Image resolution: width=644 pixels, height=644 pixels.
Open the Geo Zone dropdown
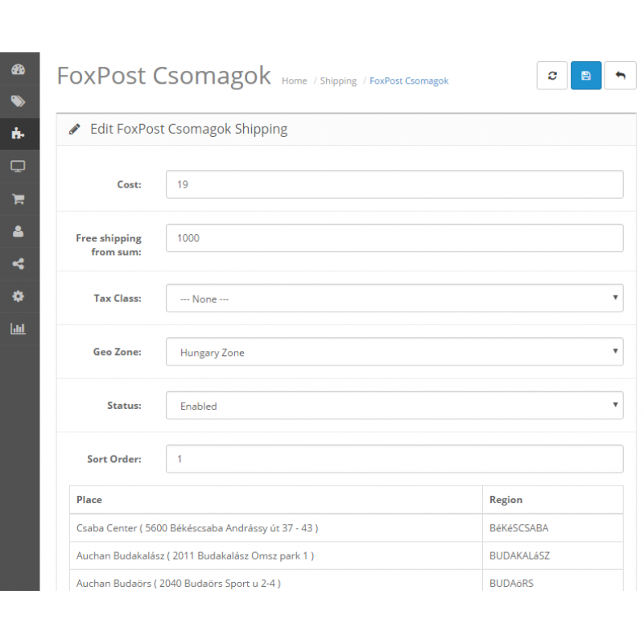[x=394, y=352]
